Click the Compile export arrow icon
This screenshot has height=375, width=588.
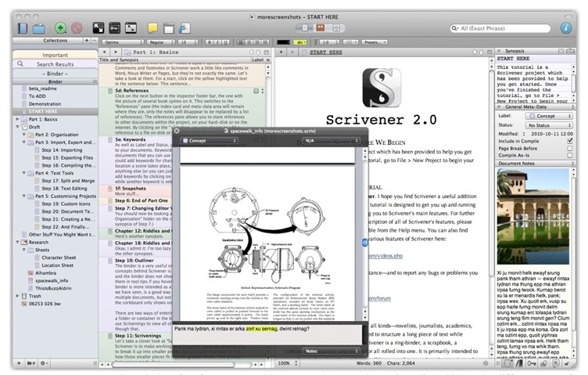(185, 28)
